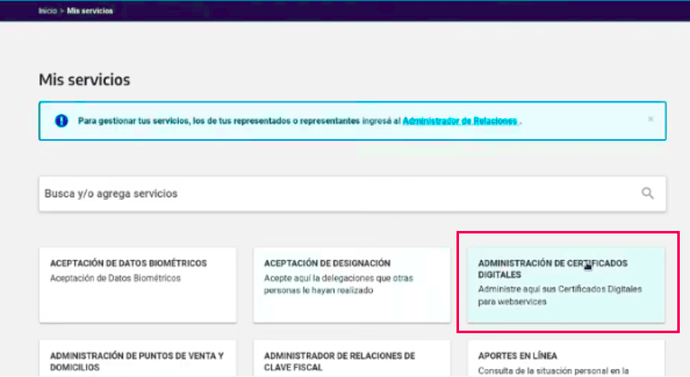Click banner text 'Para gestionar tus servicios'
690x377 pixels.
[x=133, y=121]
